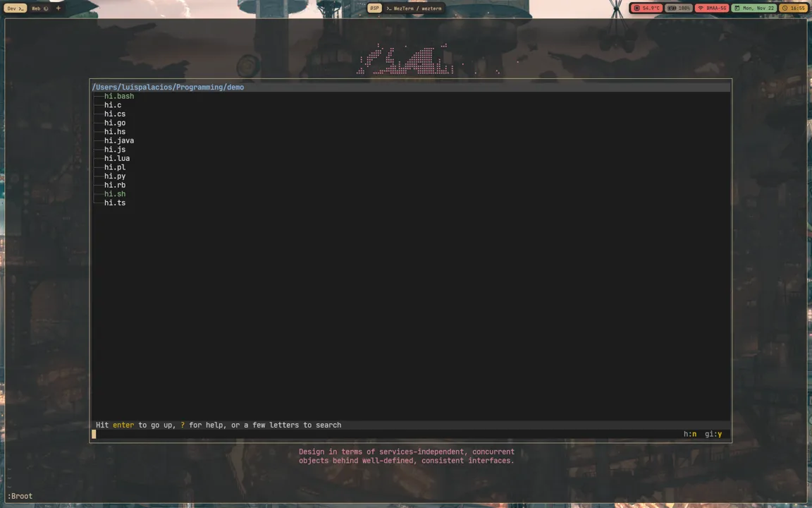Click the /Users/luispalacios/Programming/demo root path
The image size is (812, 508).
[x=168, y=87]
